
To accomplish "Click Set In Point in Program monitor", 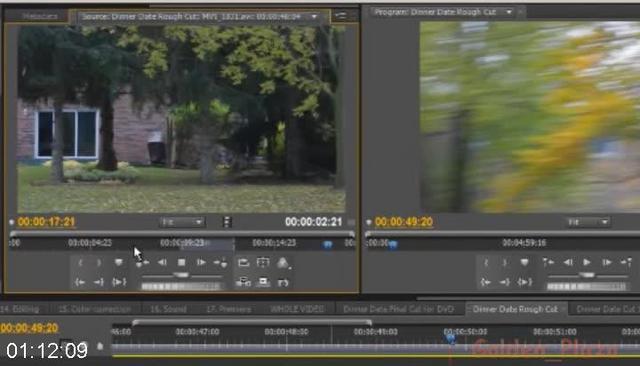I will [x=486, y=263].
